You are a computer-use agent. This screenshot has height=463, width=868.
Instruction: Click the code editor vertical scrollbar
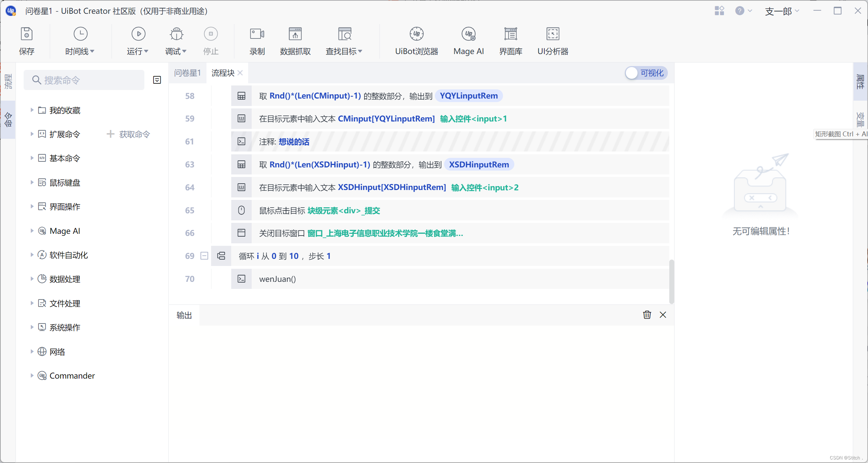[x=671, y=281]
